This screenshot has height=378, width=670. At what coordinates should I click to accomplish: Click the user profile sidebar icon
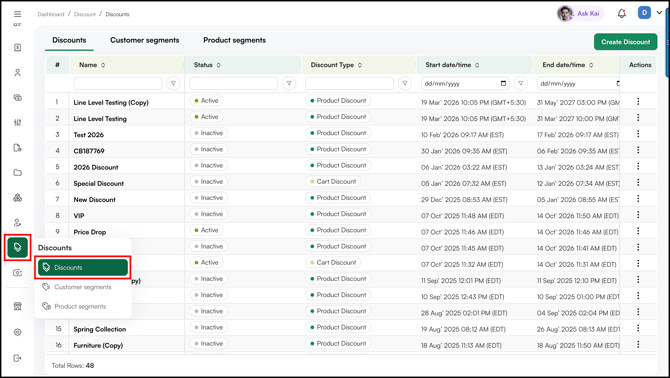tap(18, 73)
